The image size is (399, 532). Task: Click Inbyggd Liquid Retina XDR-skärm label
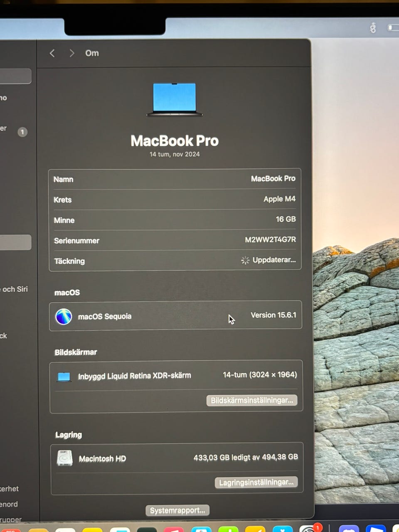[x=135, y=376]
